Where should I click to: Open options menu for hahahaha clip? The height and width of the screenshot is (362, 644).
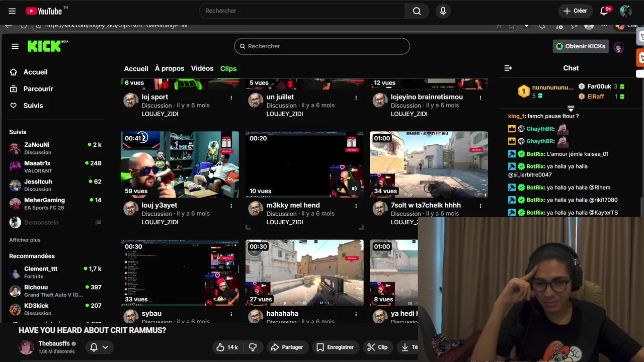356,314
